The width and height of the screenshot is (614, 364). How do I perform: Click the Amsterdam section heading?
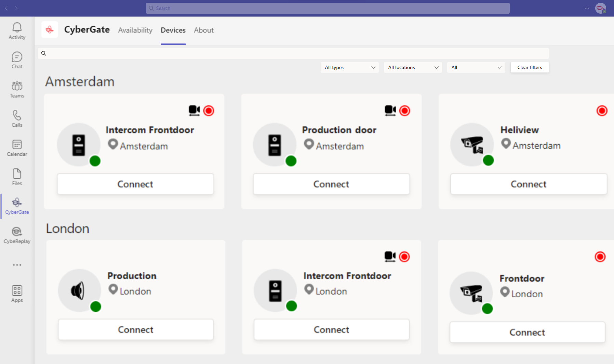point(80,82)
